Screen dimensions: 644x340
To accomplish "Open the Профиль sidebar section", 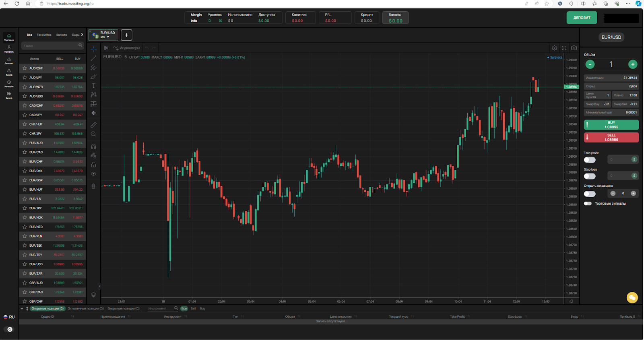I will click(9, 49).
